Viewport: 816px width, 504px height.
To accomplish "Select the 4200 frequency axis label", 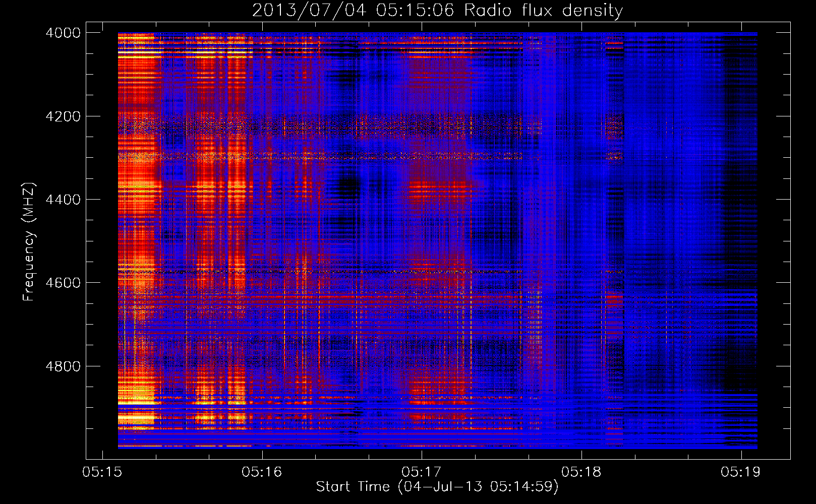I will pos(63,116).
